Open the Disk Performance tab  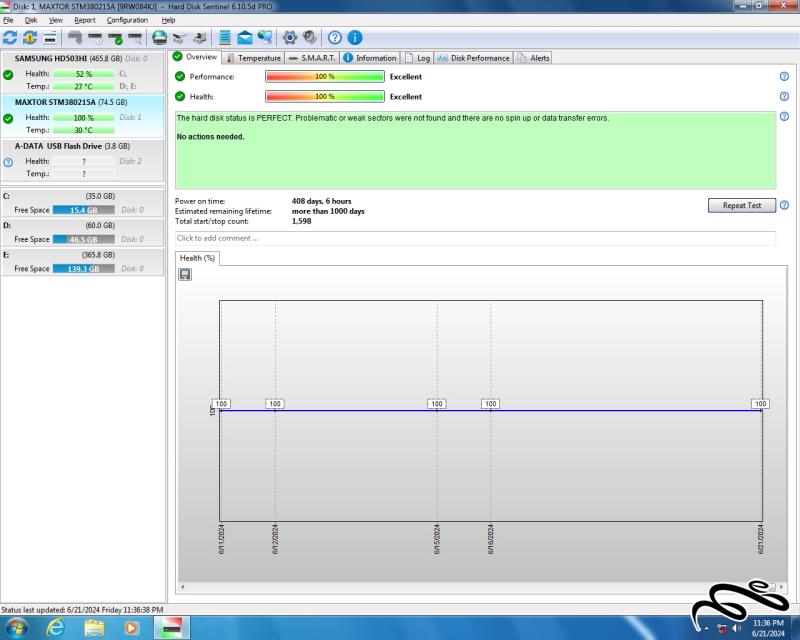[x=473, y=58]
